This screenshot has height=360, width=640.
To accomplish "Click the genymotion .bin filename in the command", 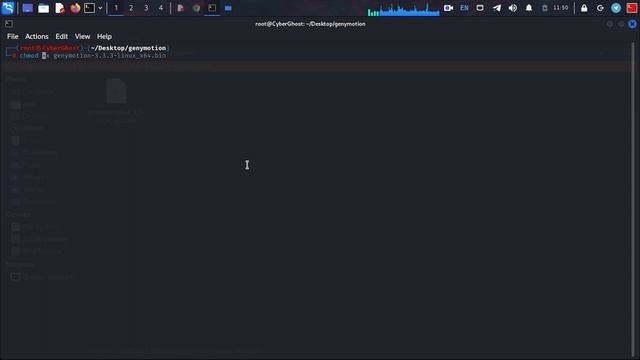I will (x=110, y=56).
